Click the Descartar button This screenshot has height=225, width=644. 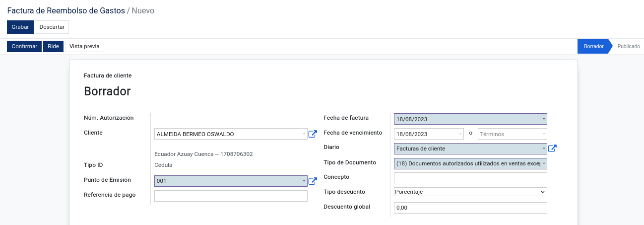point(52,27)
